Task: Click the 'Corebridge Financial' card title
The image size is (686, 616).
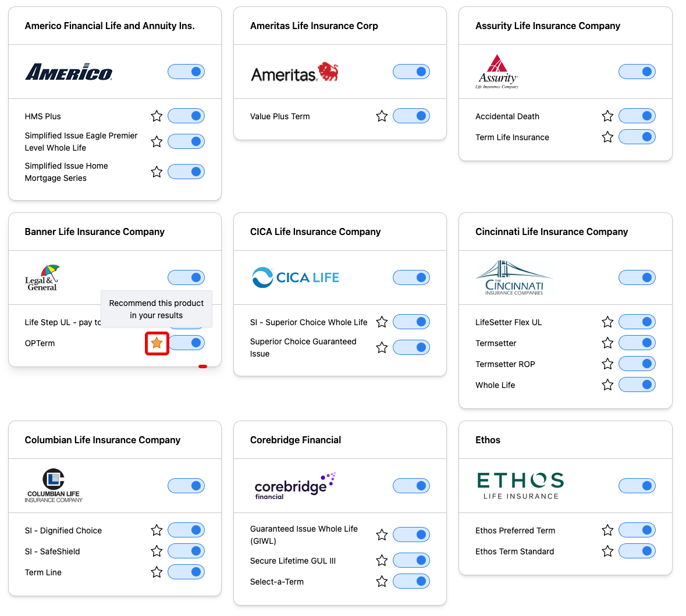Action: click(x=296, y=440)
